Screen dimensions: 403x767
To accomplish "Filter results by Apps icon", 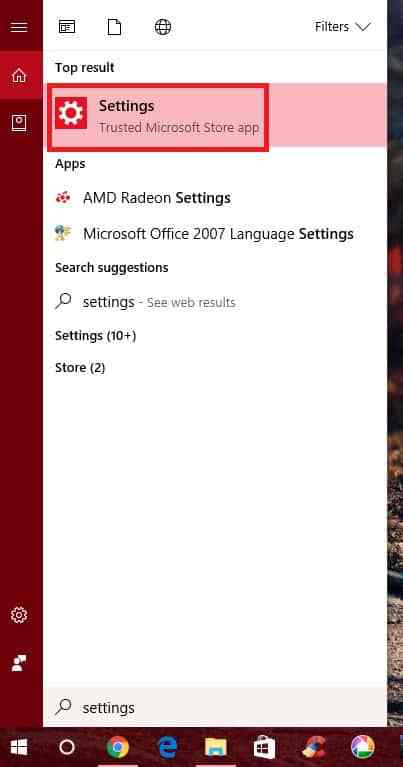I will [x=67, y=26].
